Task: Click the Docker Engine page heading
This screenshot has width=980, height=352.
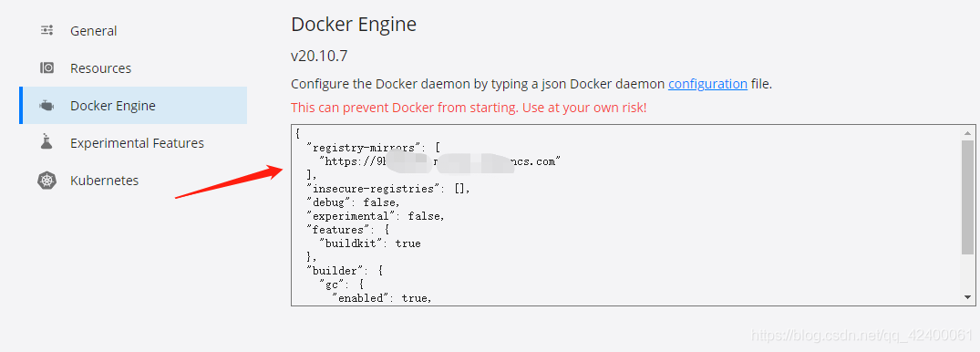Action: 354,25
